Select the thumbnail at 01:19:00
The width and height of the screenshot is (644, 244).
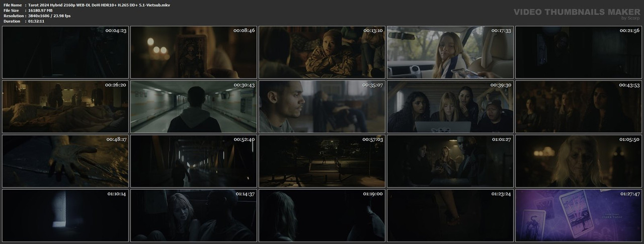(x=322, y=215)
